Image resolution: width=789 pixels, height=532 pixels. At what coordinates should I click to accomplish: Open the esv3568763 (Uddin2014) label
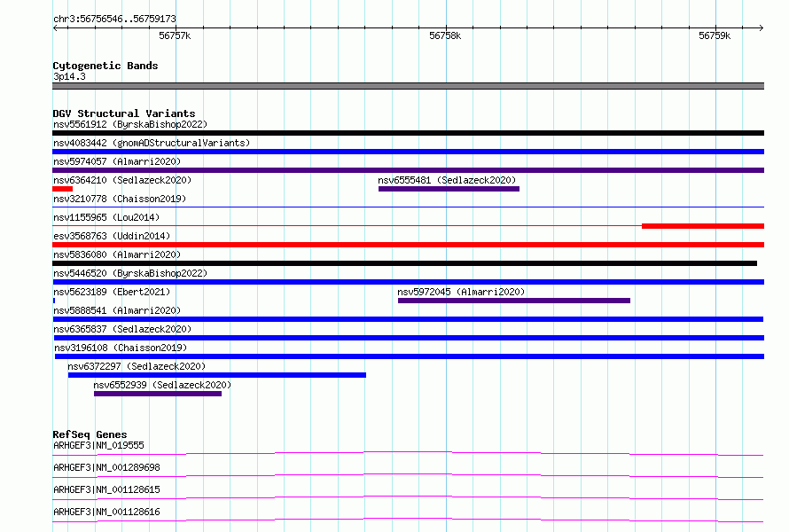pos(112,236)
